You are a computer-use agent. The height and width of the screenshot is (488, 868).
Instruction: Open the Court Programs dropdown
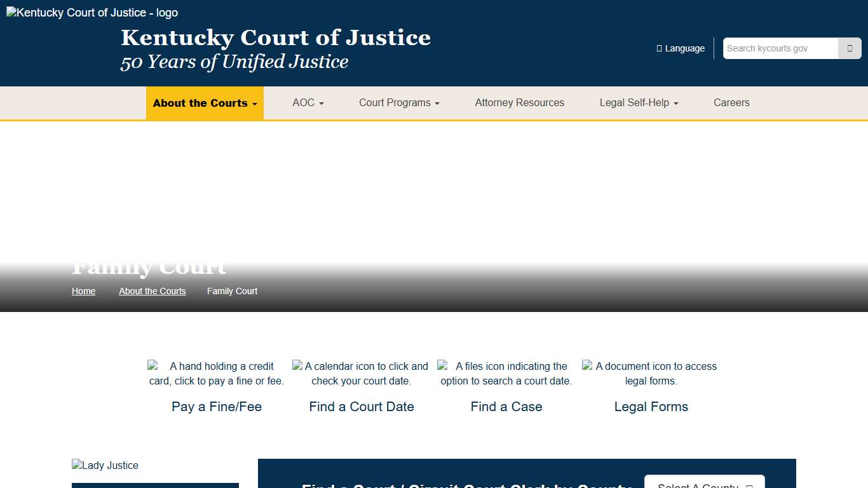pyautogui.click(x=398, y=102)
